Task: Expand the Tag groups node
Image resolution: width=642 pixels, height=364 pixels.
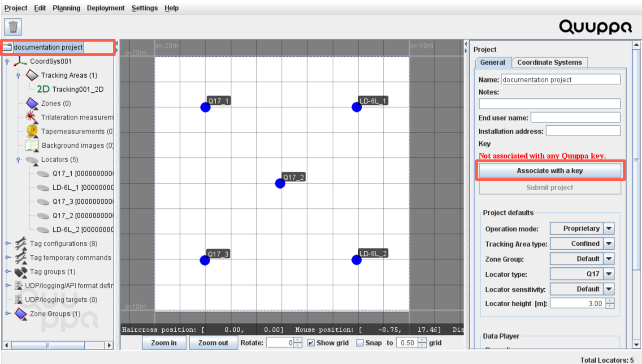Action: click(7, 272)
